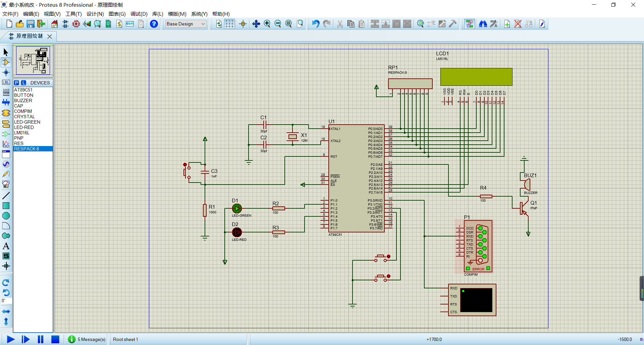Click the Zoom to Area icon
Image resolution: width=644 pixels, height=345 pixels.
[299, 24]
